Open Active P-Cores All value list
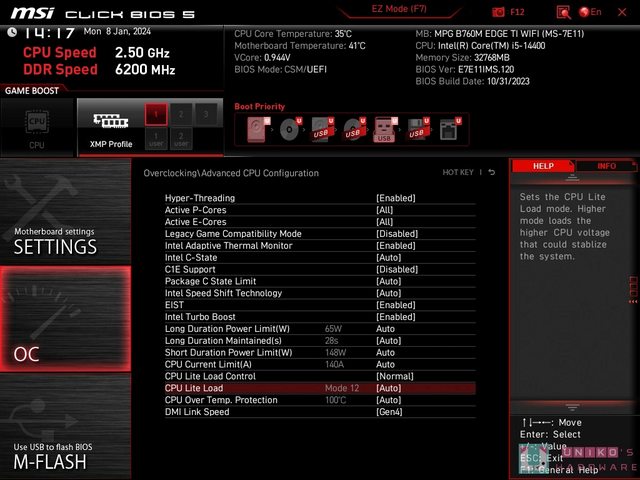The width and height of the screenshot is (640, 480). (x=384, y=210)
